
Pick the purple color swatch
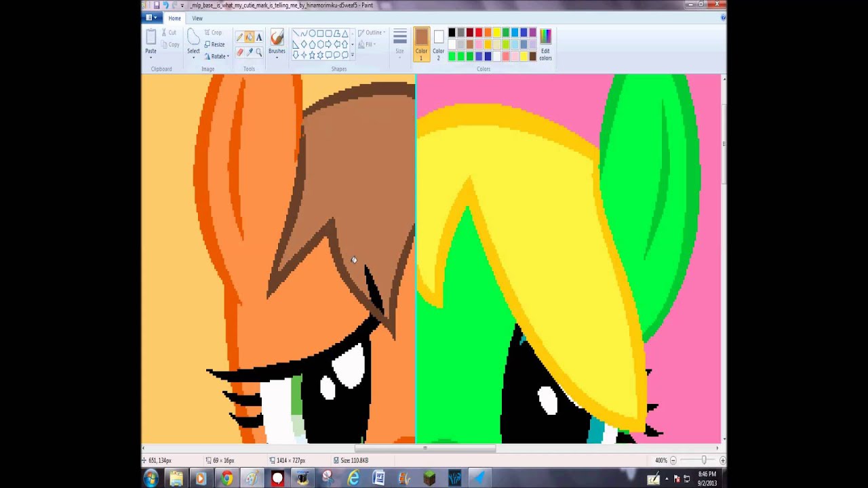point(532,33)
